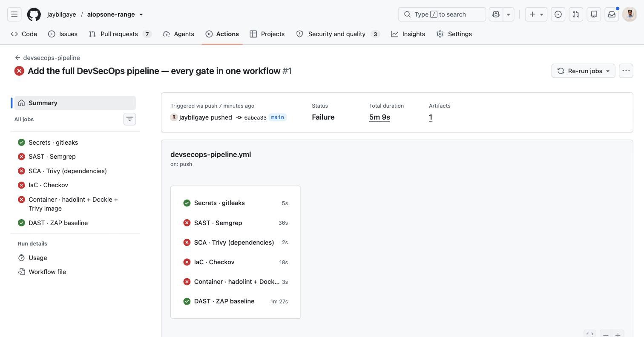Switch to the Issues tab
Screen dimensions: 644x337
coord(63,34)
